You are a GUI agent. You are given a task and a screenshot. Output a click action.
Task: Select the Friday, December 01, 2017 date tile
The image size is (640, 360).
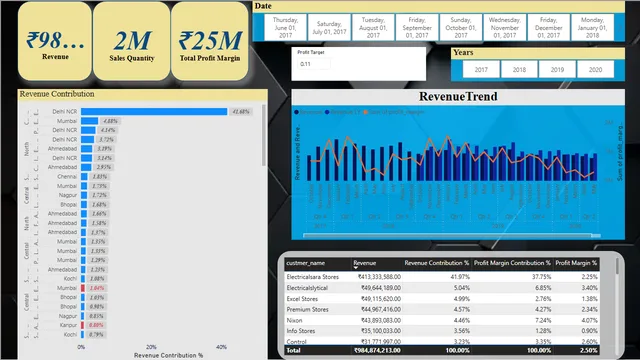549,27
